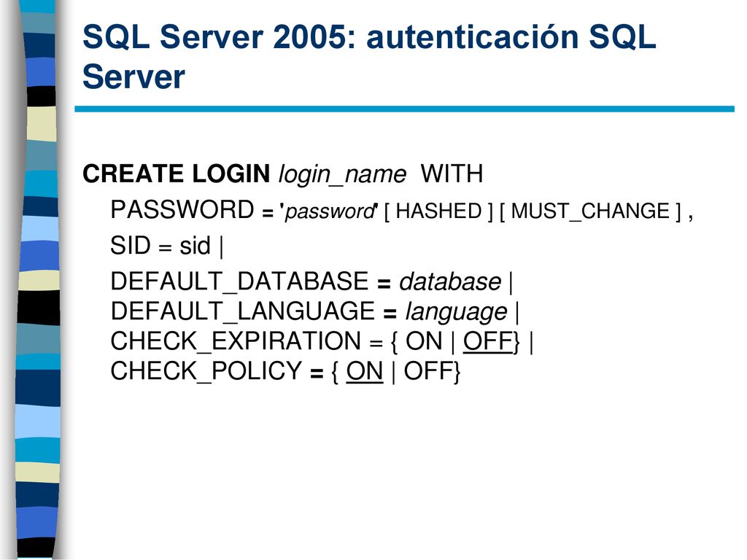
Task: Click the underlined 'ON' in CHECK_POLICY line
Action: (365, 371)
